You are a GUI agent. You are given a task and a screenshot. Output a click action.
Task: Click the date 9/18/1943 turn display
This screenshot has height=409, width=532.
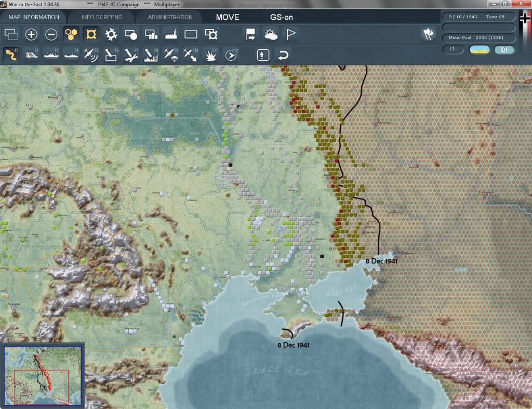coord(478,17)
